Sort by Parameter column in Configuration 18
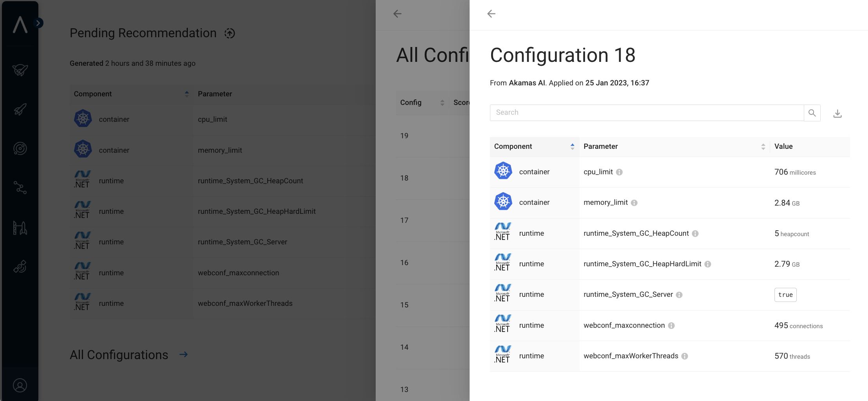Viewport: 868px width, 401px height. coord(763,146)
